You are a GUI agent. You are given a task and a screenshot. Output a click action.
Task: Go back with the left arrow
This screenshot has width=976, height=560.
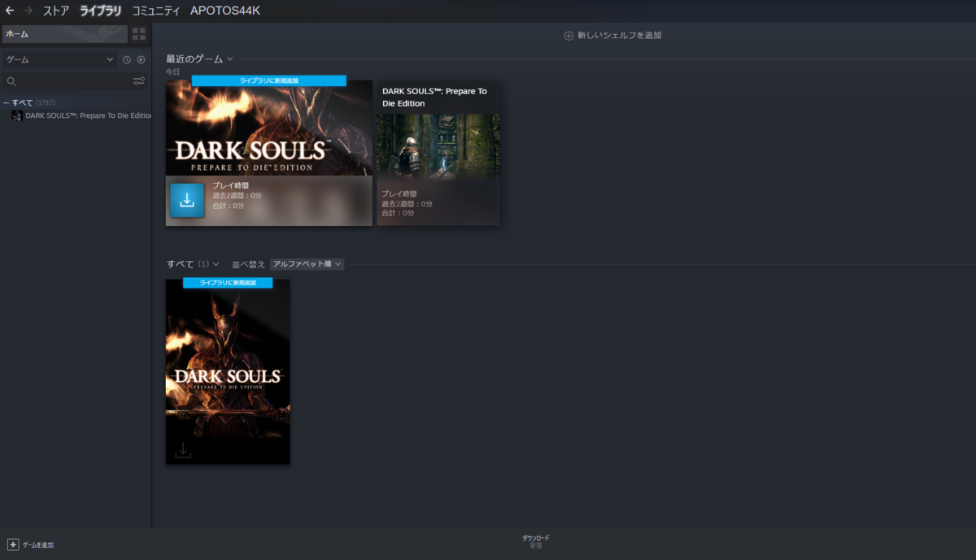point(10,11)
